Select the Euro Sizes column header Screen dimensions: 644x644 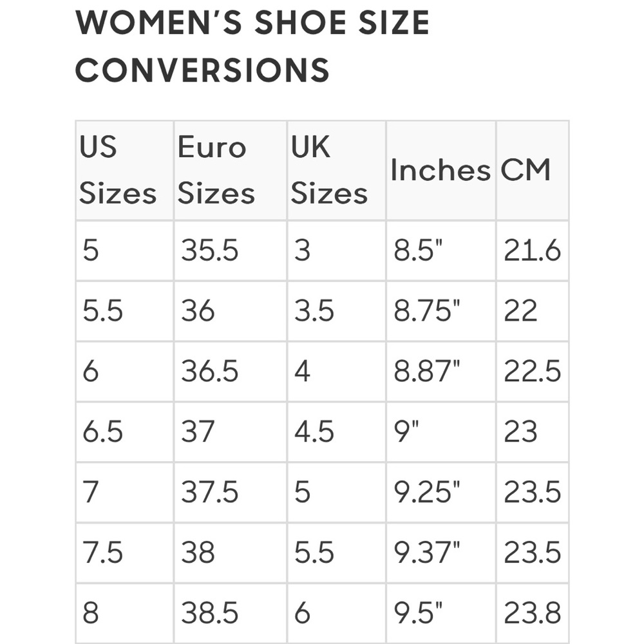[231, 170]
